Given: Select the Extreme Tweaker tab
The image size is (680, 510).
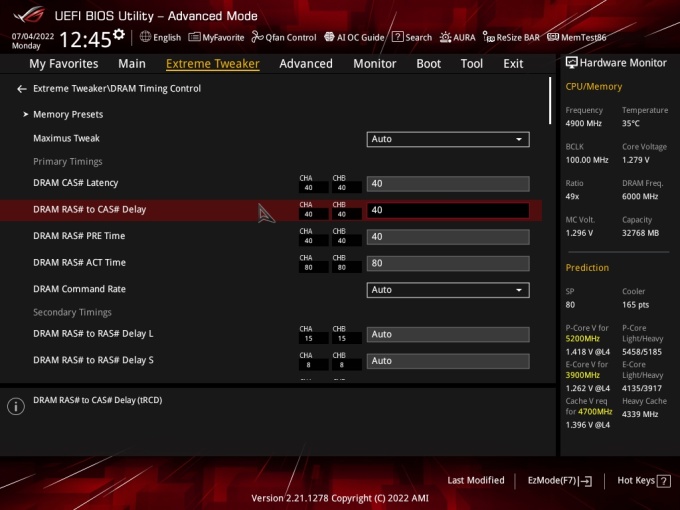Looking at the screenshot, I should pyautogui.click(x=213, y=64).
